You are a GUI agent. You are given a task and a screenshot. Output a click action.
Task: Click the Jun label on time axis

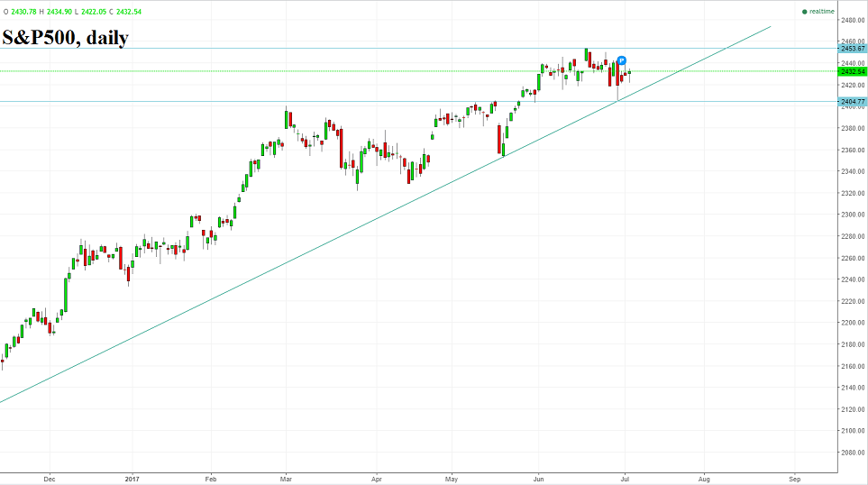coord(538,478)
